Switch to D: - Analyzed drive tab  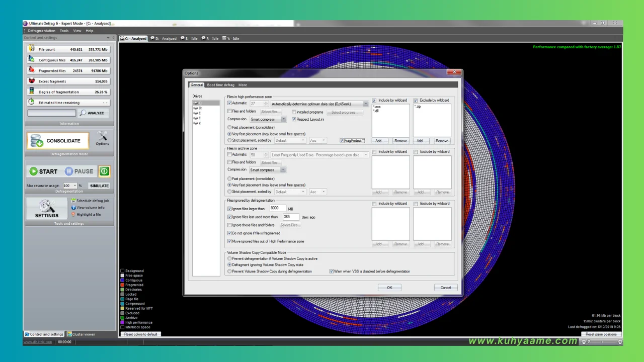(x=164, y=39)
